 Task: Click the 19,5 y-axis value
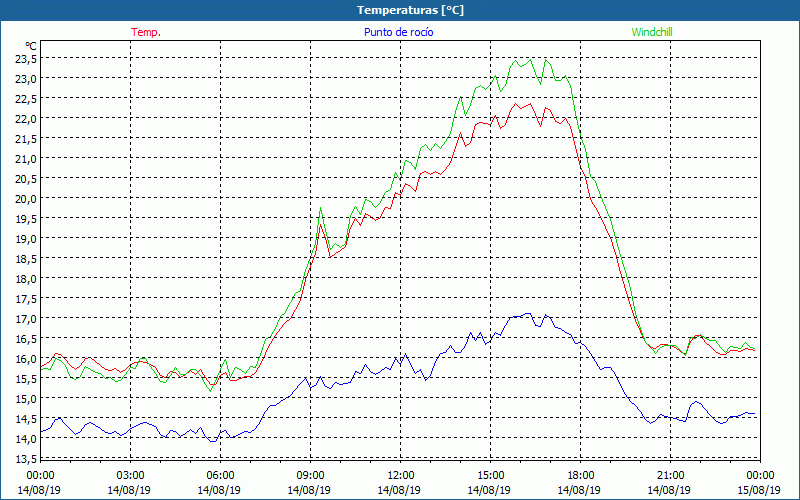point(26,218)
